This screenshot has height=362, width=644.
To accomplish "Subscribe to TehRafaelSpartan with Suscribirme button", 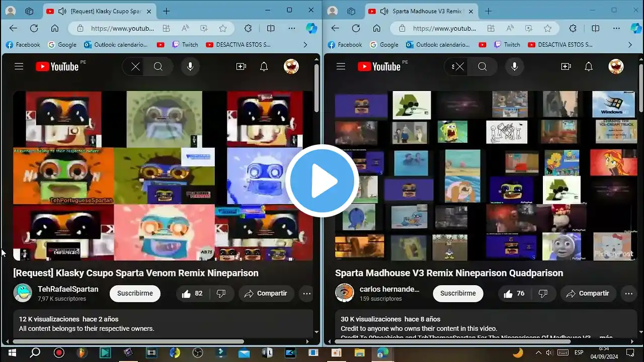I will click(135, 294).
